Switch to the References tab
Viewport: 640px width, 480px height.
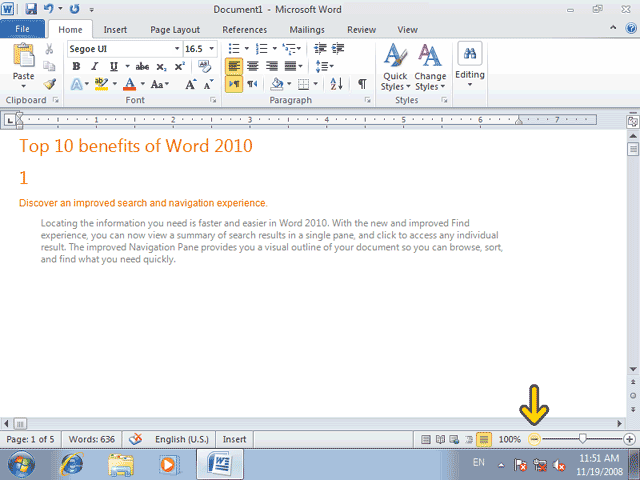pos(244,29)
